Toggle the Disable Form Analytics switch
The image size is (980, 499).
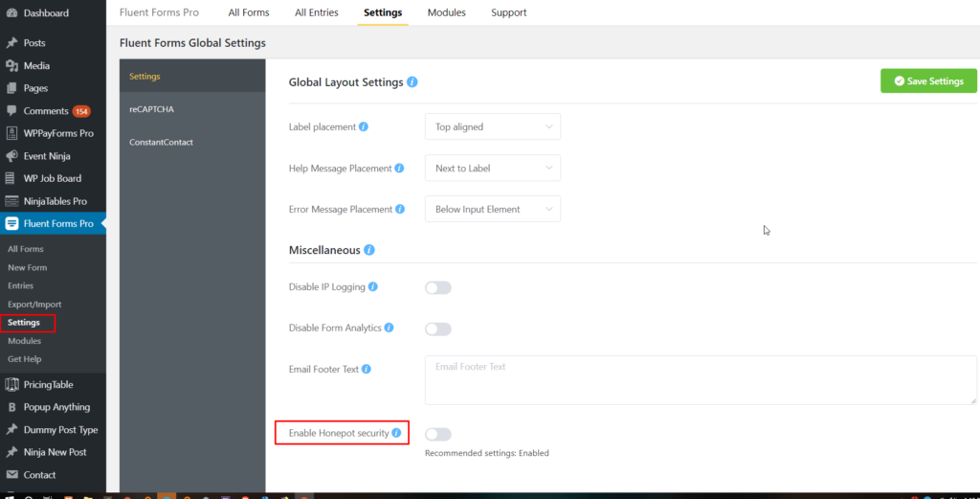[x=438, y=329]
